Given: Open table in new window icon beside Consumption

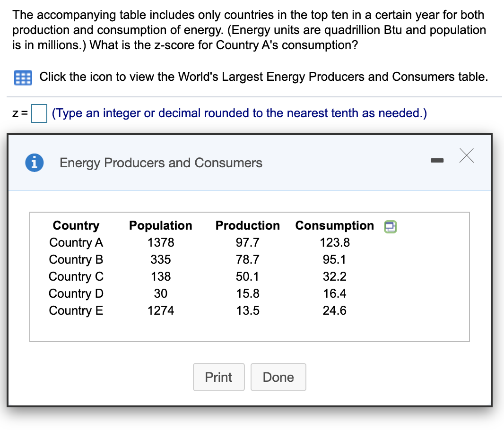Looking at the screenshot, I should (390, 226).
